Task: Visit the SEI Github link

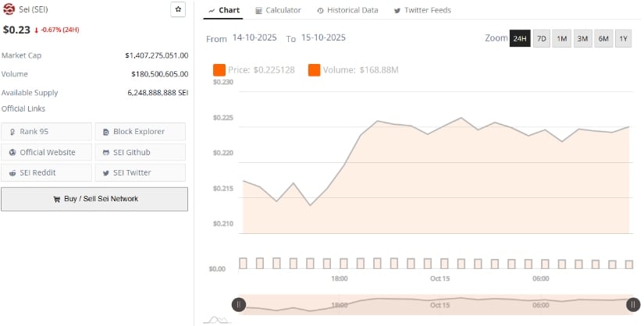Action: coord(141,152)
